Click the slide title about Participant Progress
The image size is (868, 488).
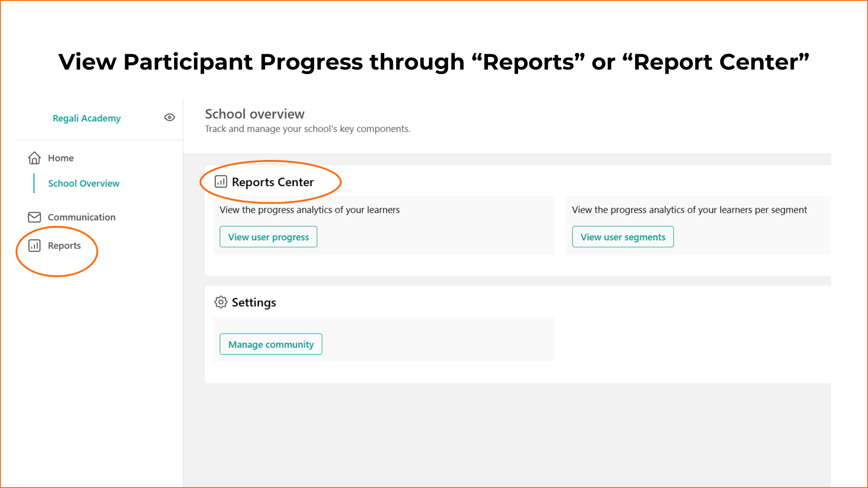tap(434, 62)
